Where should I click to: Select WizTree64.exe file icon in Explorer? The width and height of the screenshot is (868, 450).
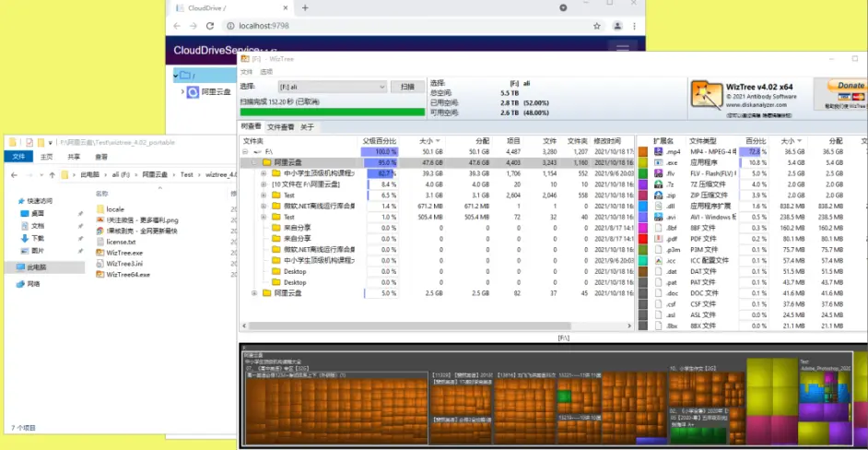100,274
